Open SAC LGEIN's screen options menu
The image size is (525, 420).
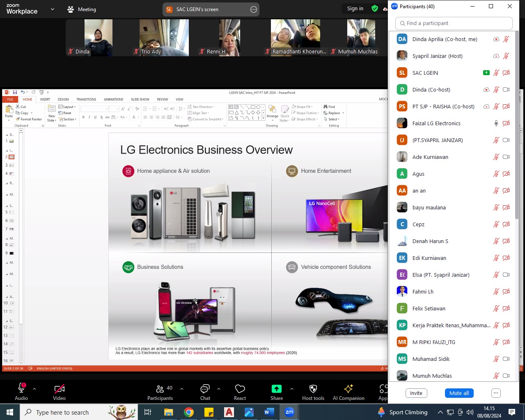[254, 9]
